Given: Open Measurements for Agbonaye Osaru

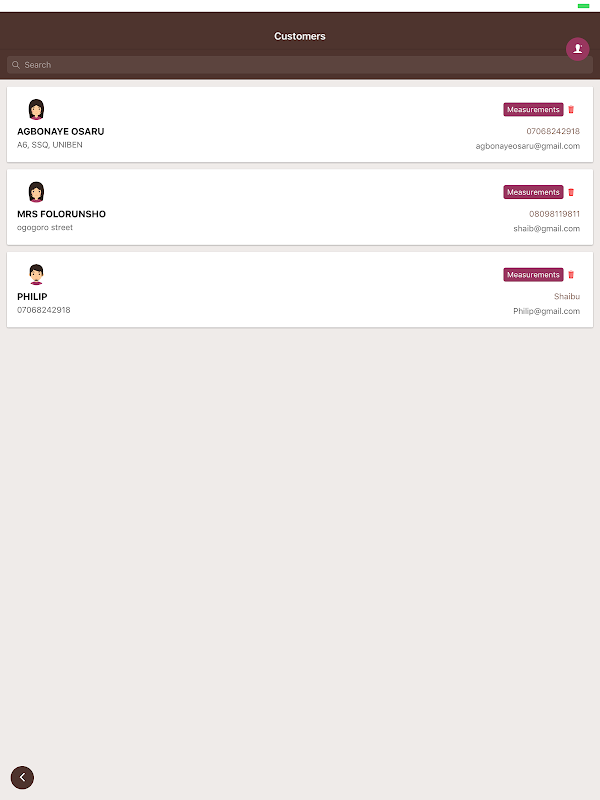Looking at the screenshot, I should [533, 110].
